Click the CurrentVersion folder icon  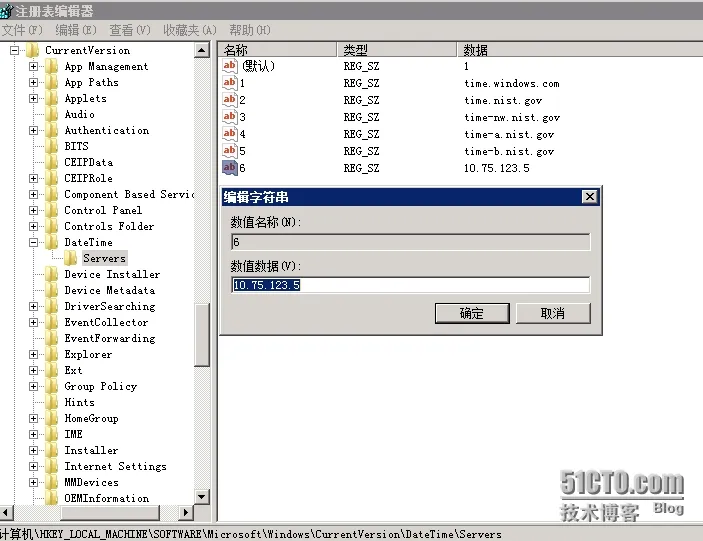click(33, 50)
